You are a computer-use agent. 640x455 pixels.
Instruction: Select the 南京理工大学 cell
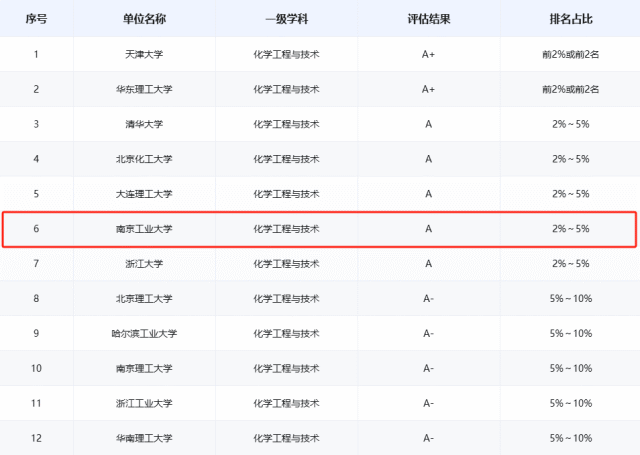coord(144,368)
